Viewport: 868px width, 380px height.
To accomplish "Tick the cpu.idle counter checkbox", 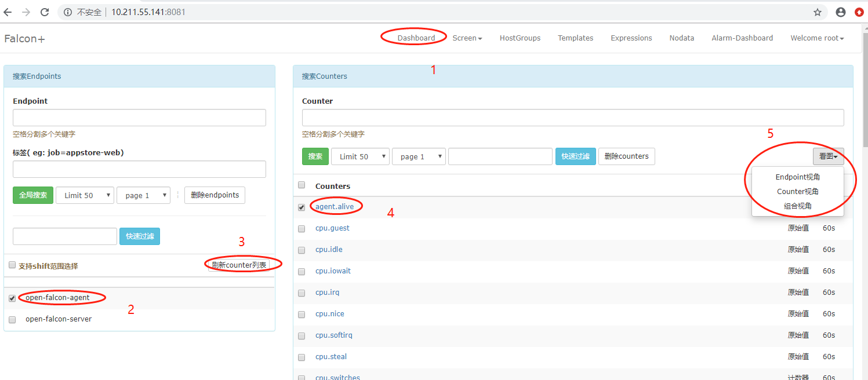I will pyautogui.click(x=302, y=250).
